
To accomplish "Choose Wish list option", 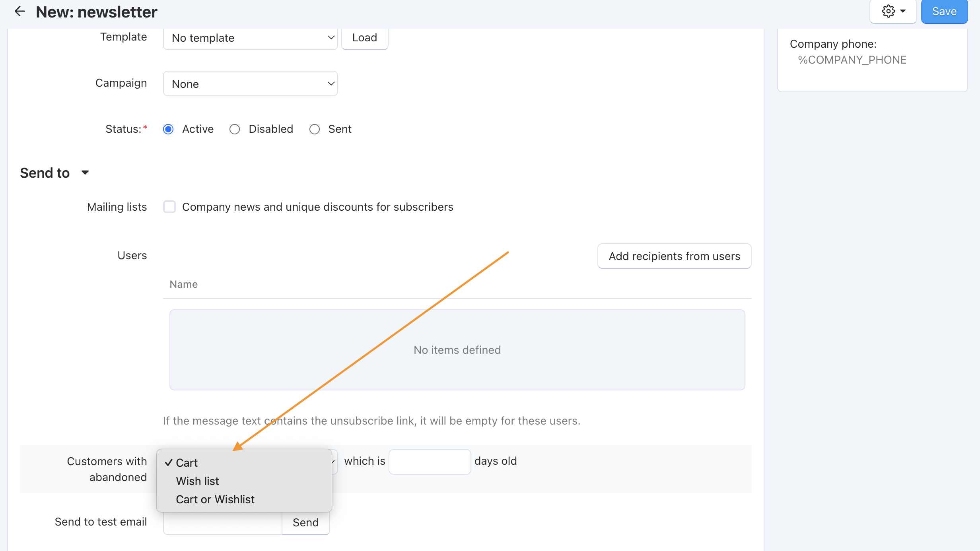I will pyautogui.click(x=244, y=481).
